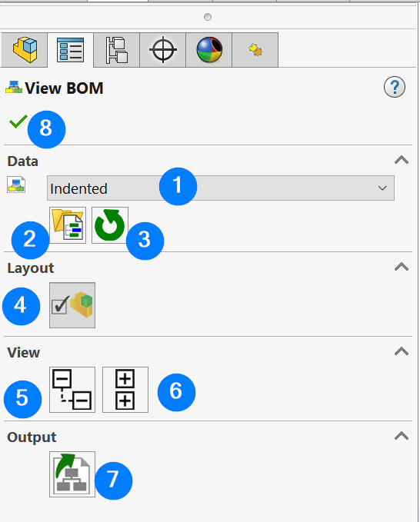420x522 pixels.
Task: Confirm with the green checkmark
Action: pos(18,121)
